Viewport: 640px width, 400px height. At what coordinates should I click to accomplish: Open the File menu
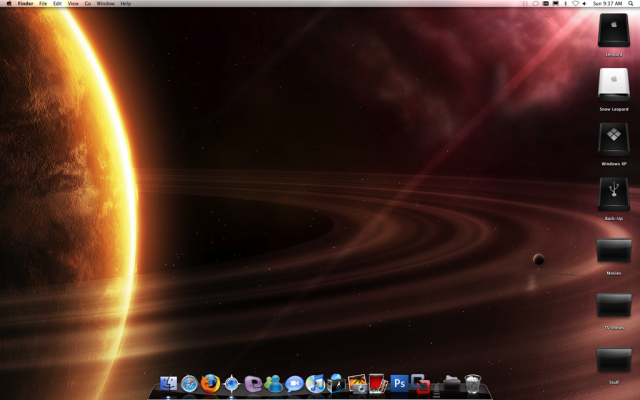click(43, 4)
